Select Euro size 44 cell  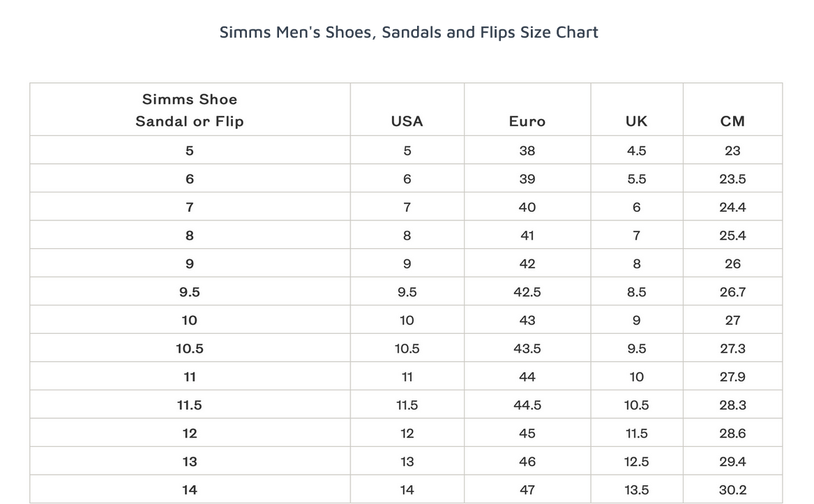(527, 377)
